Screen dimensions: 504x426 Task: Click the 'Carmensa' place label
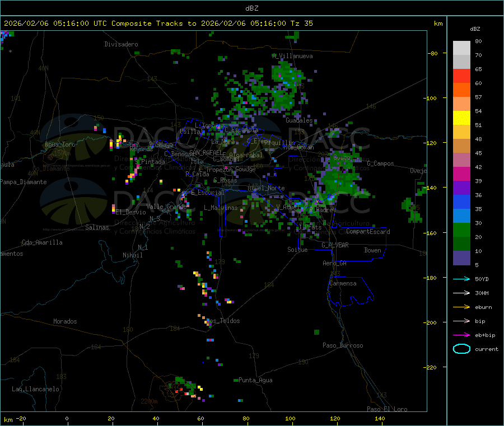343,283
